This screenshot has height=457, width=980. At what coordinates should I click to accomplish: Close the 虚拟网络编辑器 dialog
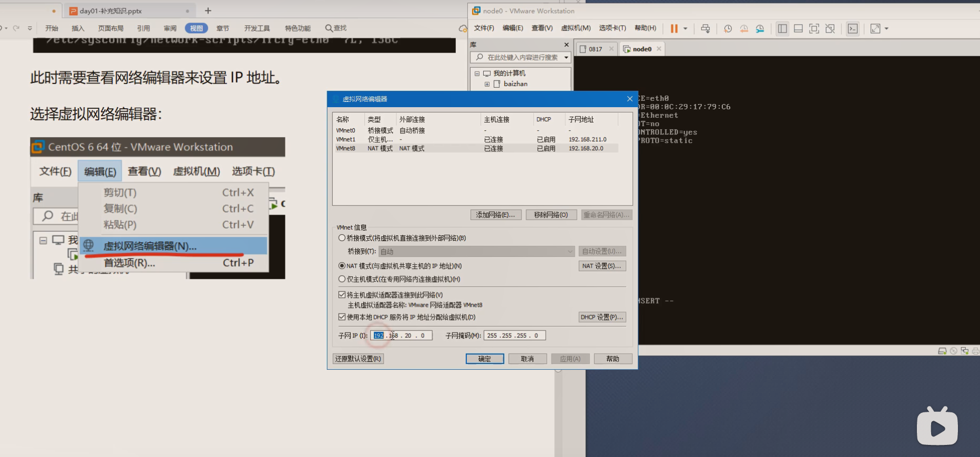(x=629, y=99)
